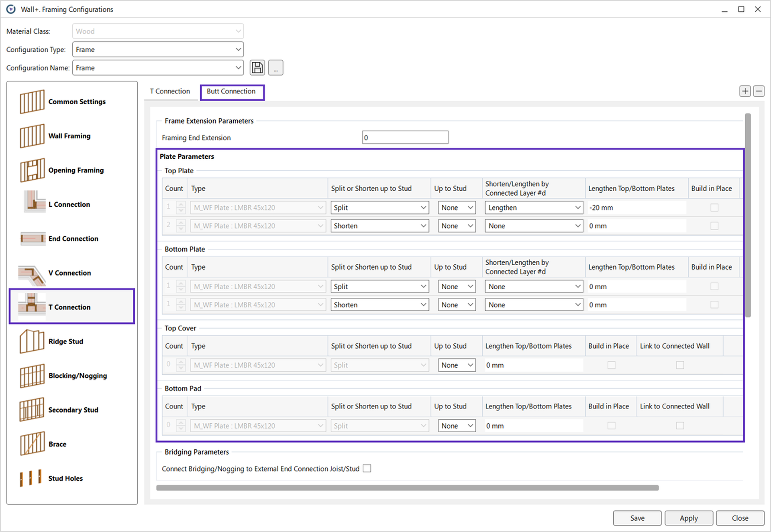Check Connect Bridging/Nogging to External End Connection

coord(367,468)
